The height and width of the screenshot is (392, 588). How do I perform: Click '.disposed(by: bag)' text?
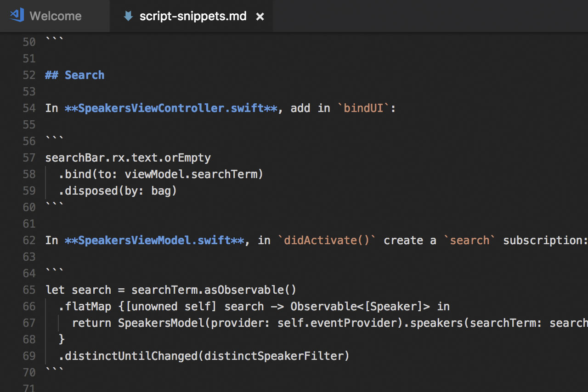pos(118,190)
